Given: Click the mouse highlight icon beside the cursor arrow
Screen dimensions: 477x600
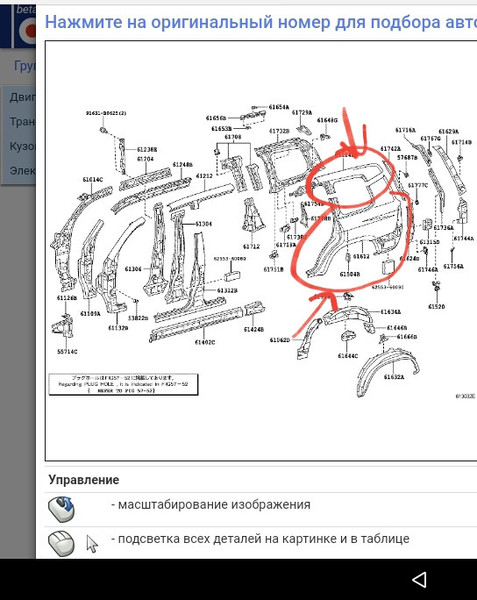Looking at the screenshot, I should (x=61, y=543).
